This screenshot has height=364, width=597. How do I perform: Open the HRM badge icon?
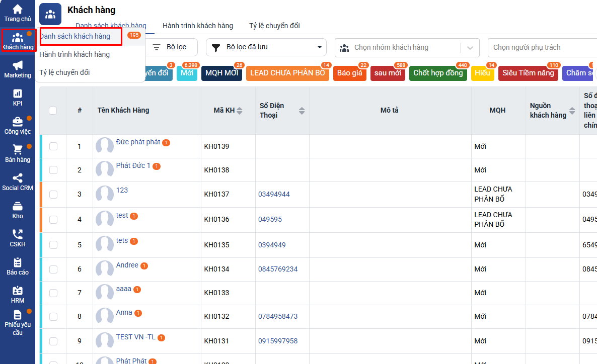pos(18,291)
